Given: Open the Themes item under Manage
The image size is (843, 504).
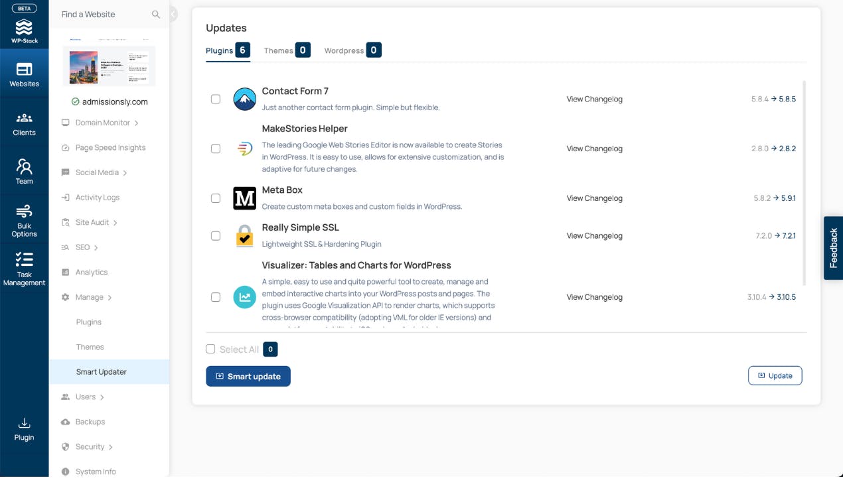Looking at the screenshot, I should [90, 347].
